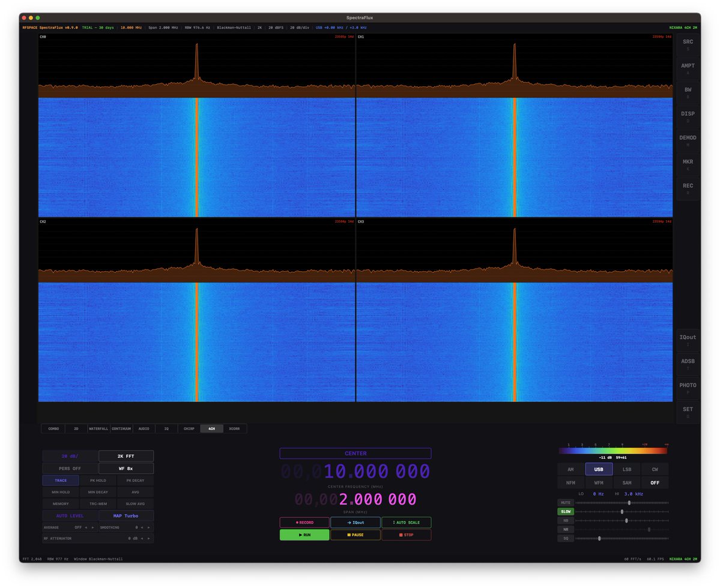Select NFM demodulation mode
The image size is (720, 588).
pyautogui.click(x=570, y=482)
